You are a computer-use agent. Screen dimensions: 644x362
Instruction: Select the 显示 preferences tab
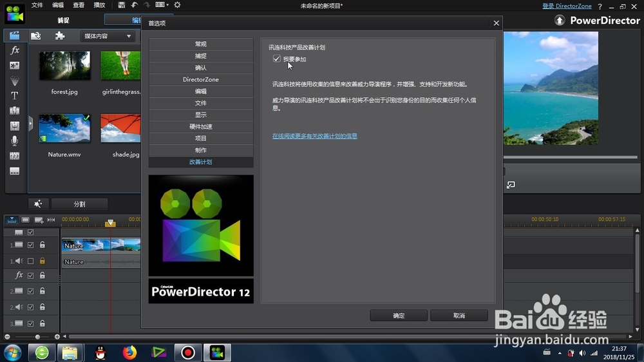tap(201, 115)
